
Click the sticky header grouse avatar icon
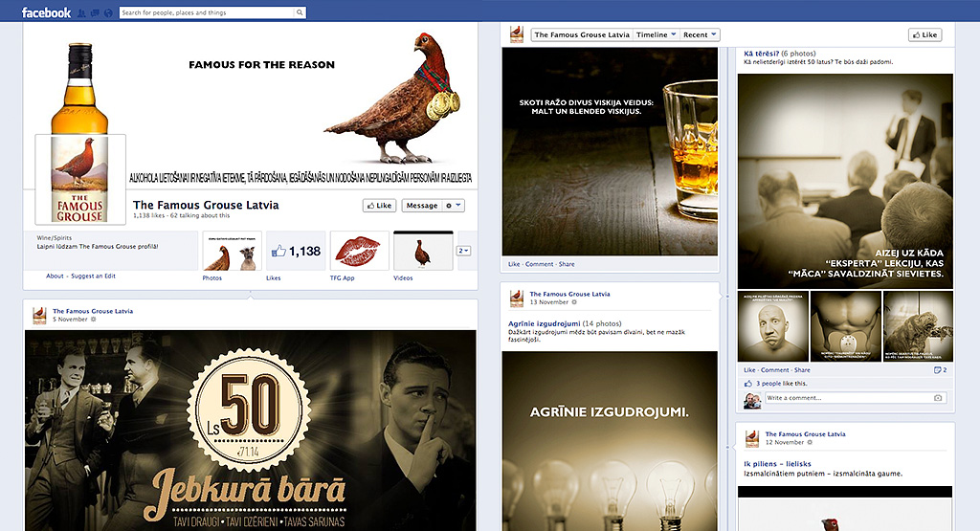(517, 34)
